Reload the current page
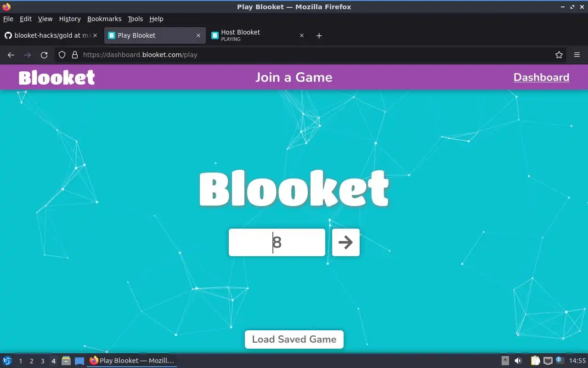Viewport: 588px width, 368px height. [44, 55]
